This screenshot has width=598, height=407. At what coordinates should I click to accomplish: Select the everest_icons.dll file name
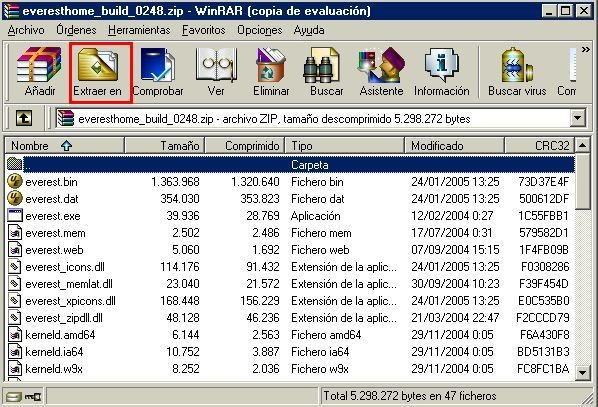[x=65, y=267]
